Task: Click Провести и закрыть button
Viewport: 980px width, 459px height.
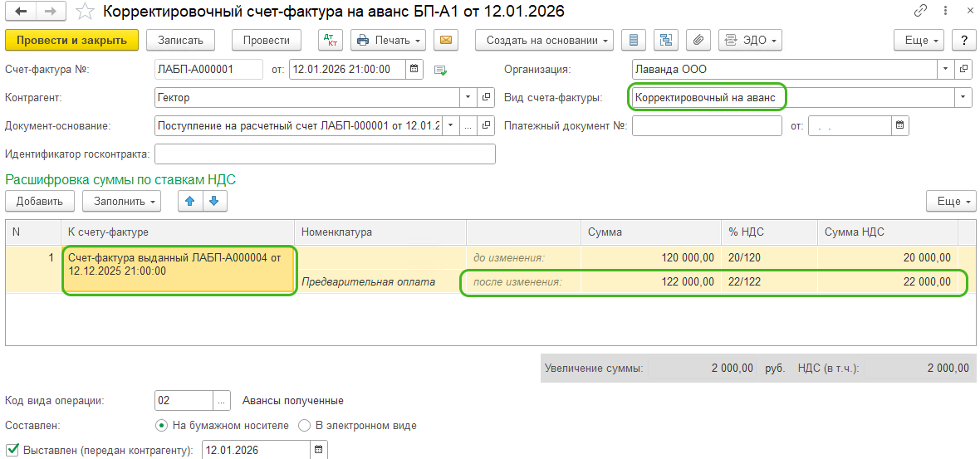Action: [x=72, y=40]
